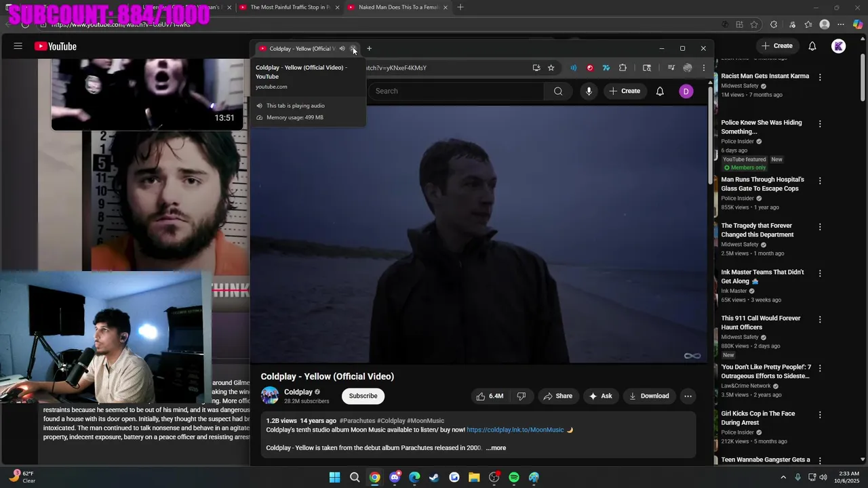Image resolution: width=868 pixels, height=488 pixels.
Task: Close the Coldplay Yellow browser tab
Action: tap(353, 49)
